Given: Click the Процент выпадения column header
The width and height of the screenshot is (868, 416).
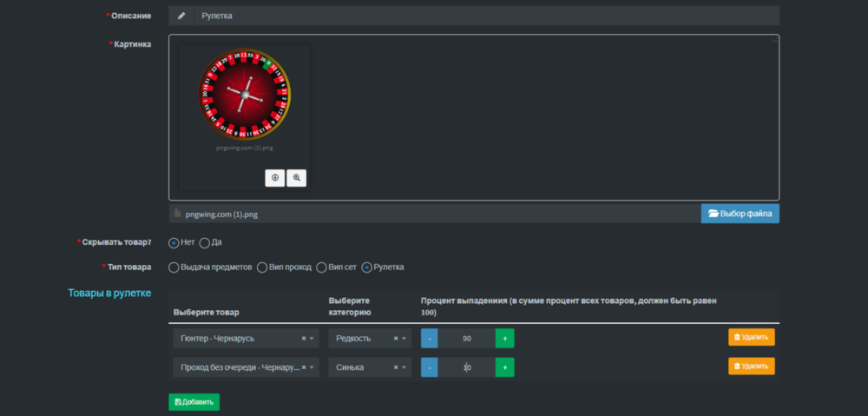Looking at the screenshot, I should (x=569, y=307).
